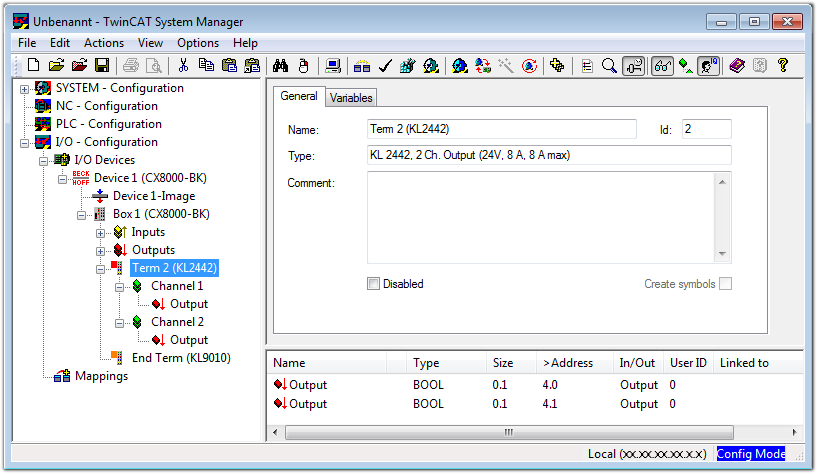Collapse the I/O Devices tree node
Viewport: 817px width, 474px height.
(43, 161)
